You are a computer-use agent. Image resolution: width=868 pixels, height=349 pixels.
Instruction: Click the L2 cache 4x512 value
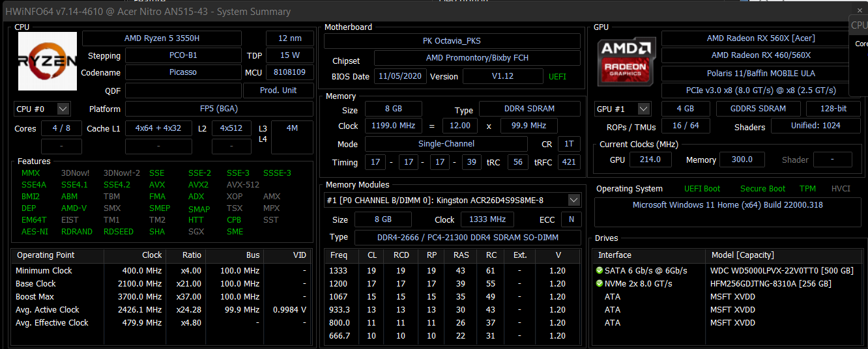pyautogui.click(x=231, y=128)
